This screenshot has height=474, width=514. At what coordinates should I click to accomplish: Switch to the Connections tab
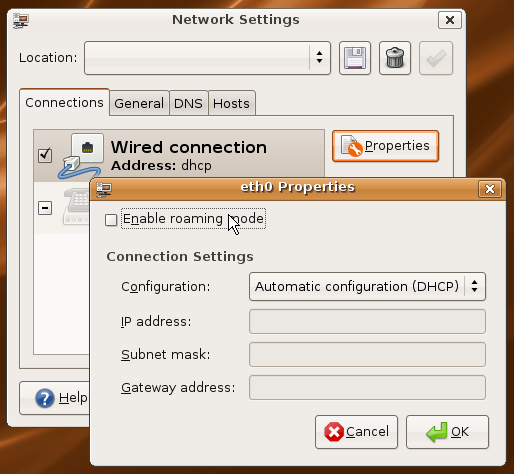(64, 103)
